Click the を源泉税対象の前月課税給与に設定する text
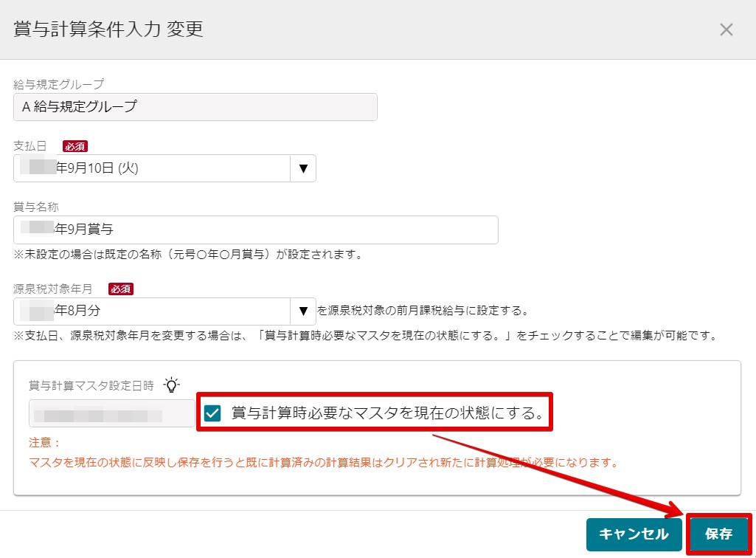756x558 pixels. [423, 311]
